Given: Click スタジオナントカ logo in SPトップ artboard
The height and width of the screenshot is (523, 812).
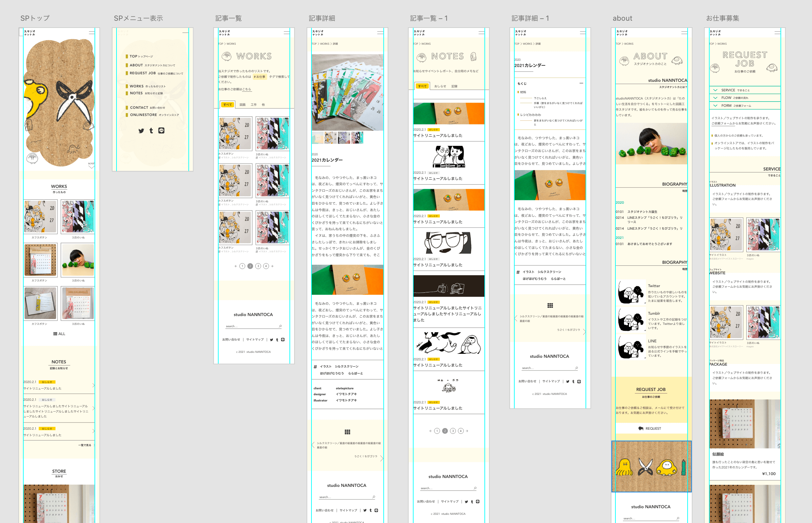Looking at the screenshot, I should tap(30, 33).
